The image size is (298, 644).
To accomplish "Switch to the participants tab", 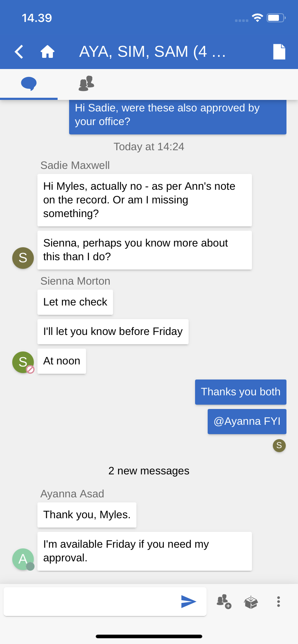I will point(86,84).
